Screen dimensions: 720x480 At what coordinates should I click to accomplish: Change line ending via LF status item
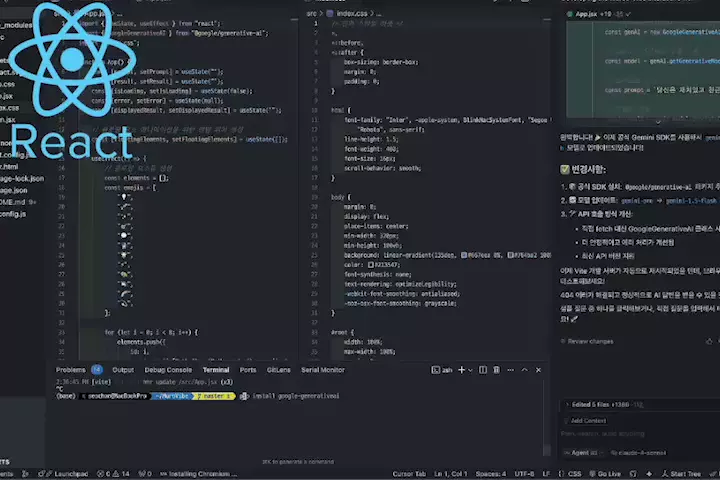coord(546,474)
